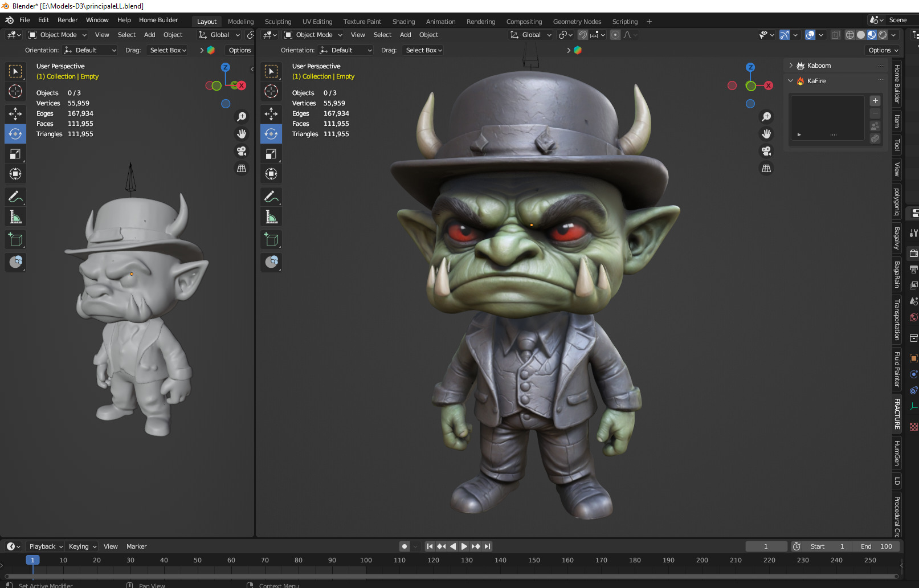Click the plus button in KaFire panel
The height and width of the screenshot is (588, 919).
coord(875,101)
